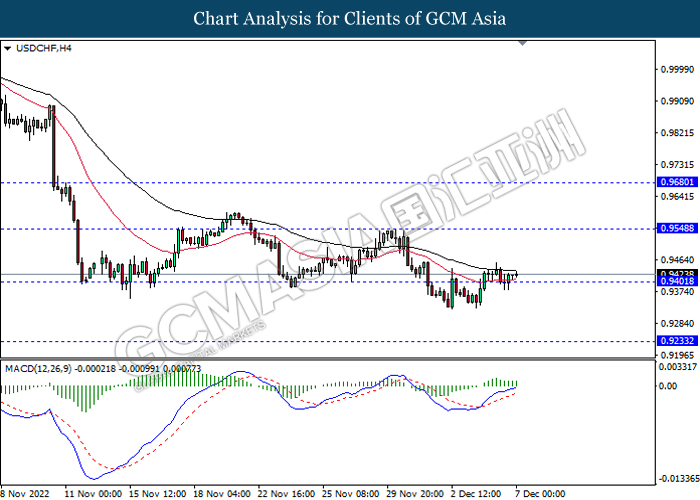Viewport: 700px width, 500px height.
Task: Click the 29 Nov 20:00 time label
Action: click(x=415, y=494)
